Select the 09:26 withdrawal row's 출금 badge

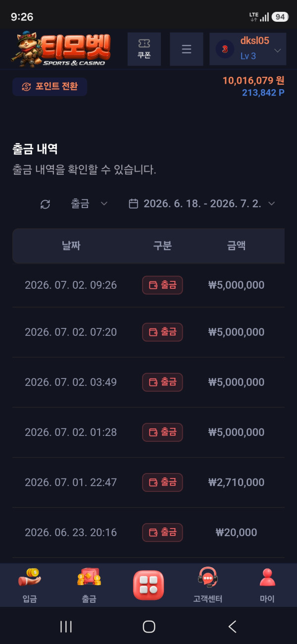162,285
